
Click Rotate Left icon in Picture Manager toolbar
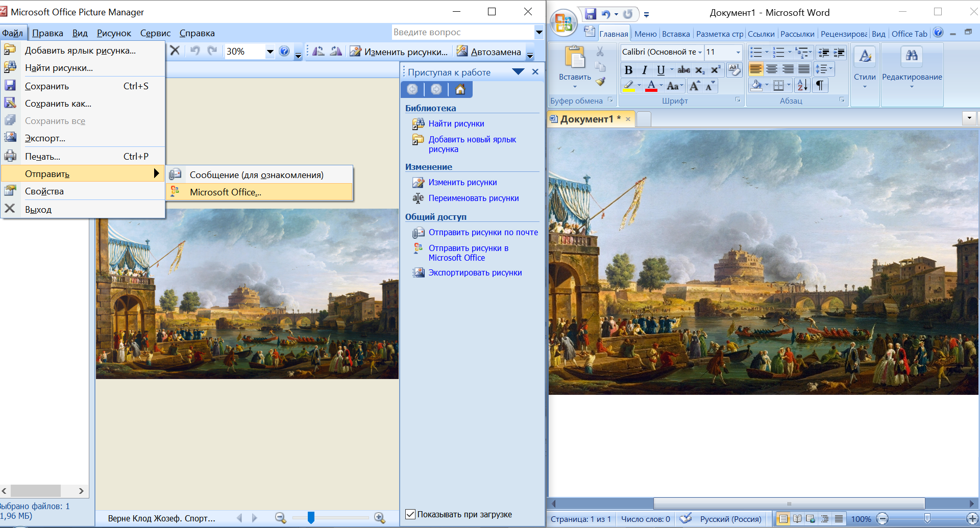(318, 51)
